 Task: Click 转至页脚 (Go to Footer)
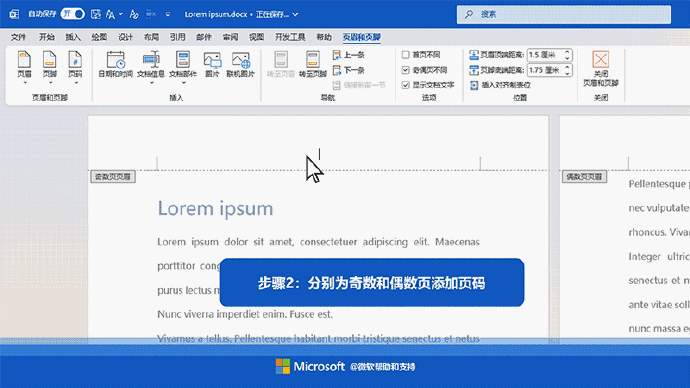click(312, 65)
